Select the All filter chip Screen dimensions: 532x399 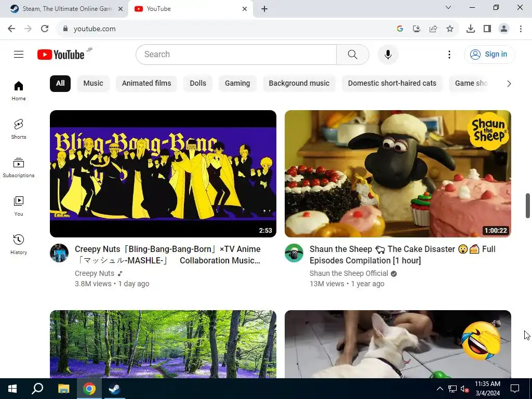coord(60,84)
